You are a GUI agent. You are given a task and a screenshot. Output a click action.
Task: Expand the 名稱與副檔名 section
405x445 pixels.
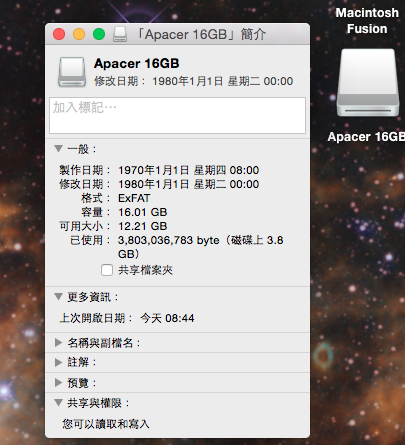58,342
